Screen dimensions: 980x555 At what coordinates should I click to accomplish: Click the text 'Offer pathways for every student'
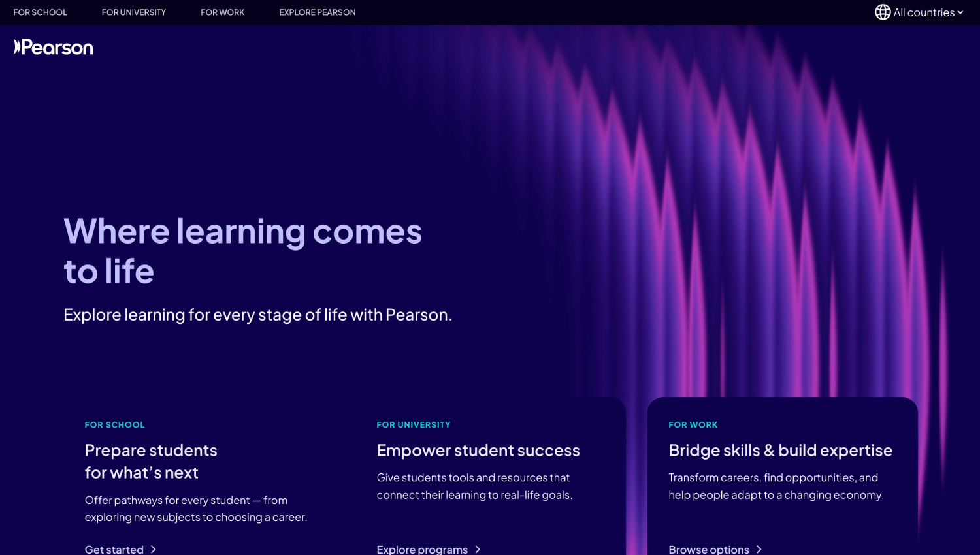[x=196, y=509]
